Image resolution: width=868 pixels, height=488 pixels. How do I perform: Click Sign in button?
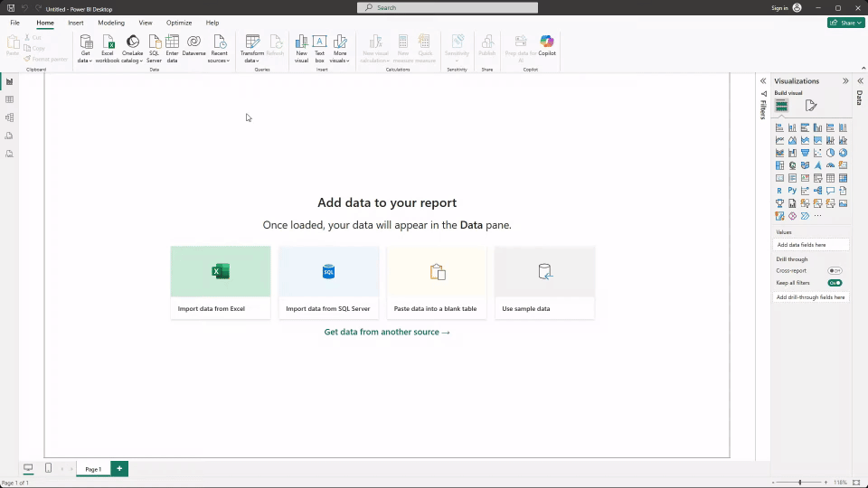coord(786,8)
